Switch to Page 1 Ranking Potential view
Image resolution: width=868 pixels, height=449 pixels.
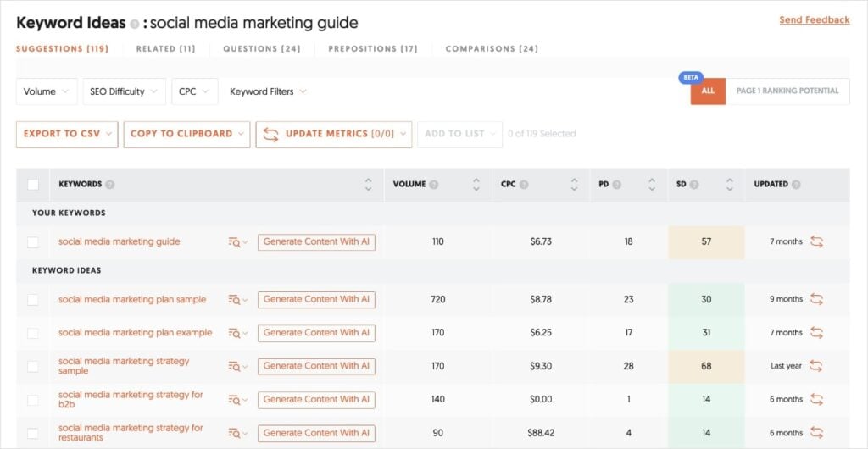pyautogui.click(x=787, y=91)
